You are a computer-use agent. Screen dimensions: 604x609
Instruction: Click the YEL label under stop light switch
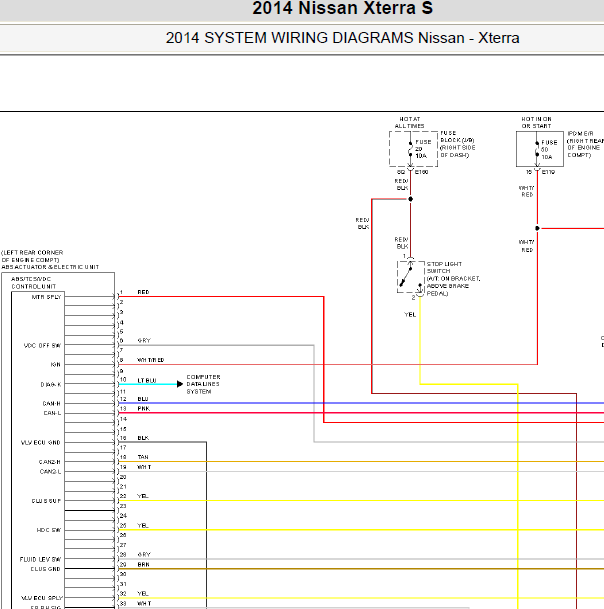(410, 315)
